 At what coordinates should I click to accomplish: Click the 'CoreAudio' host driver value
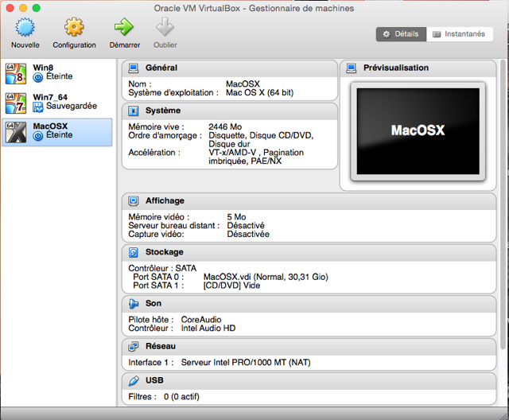(201, 320)
